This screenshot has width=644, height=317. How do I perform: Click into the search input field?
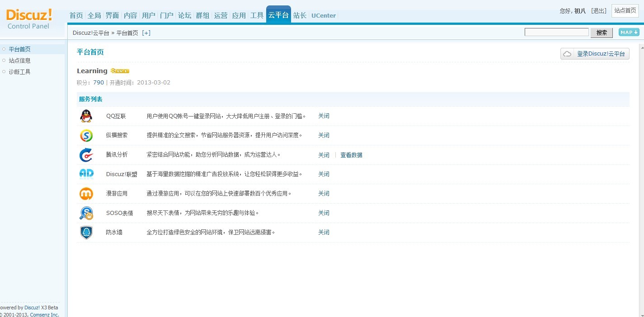coord(557,32)
